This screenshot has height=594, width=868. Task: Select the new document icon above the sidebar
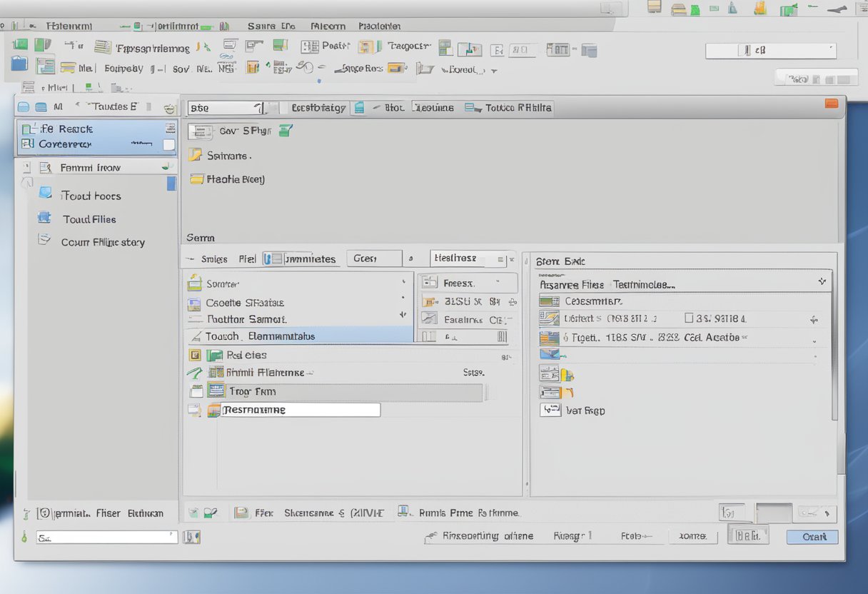[24, 106]
